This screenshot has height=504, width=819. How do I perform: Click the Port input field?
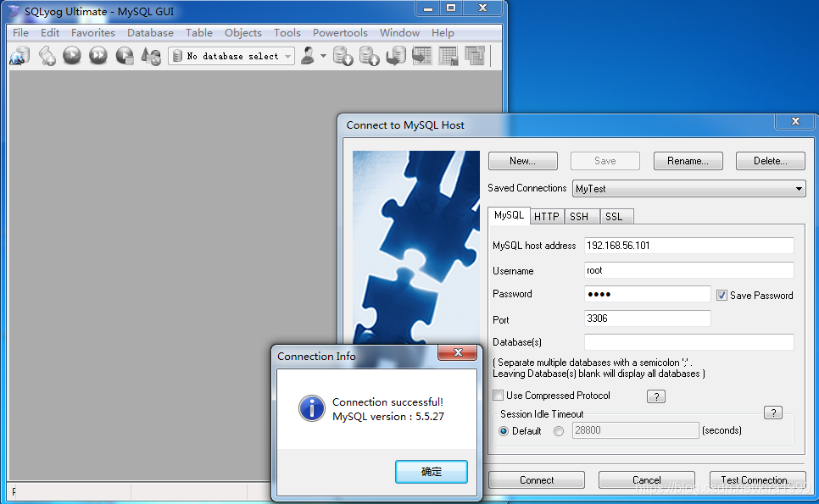click(x=647, y=318)
